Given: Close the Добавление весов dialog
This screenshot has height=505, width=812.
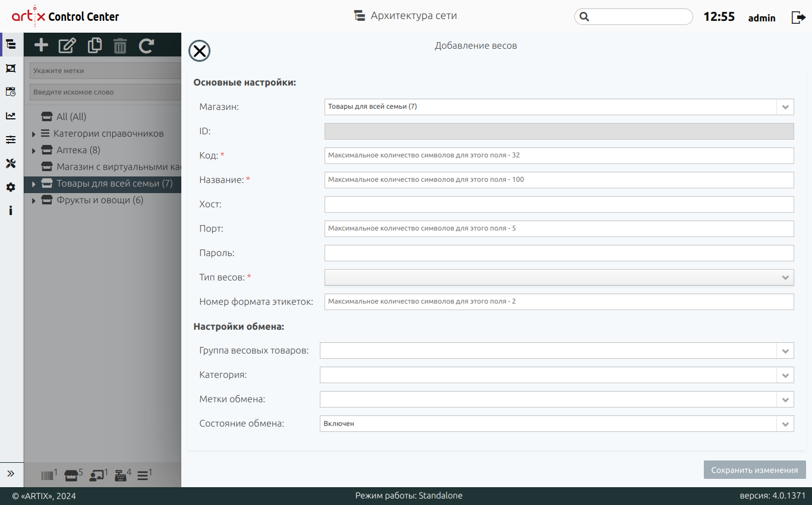Looking at the screenshot, I should pyautogui.click(x=200, y=51).
